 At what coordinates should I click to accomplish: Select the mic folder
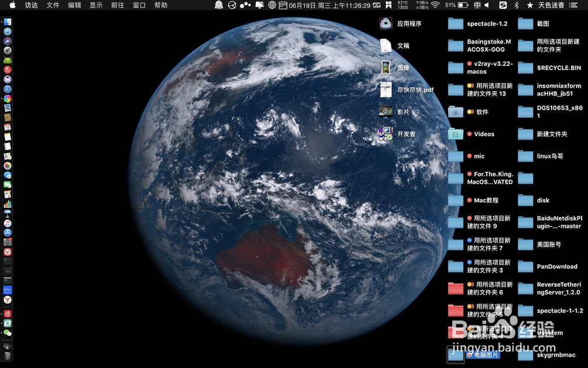(x=466, y=156)
